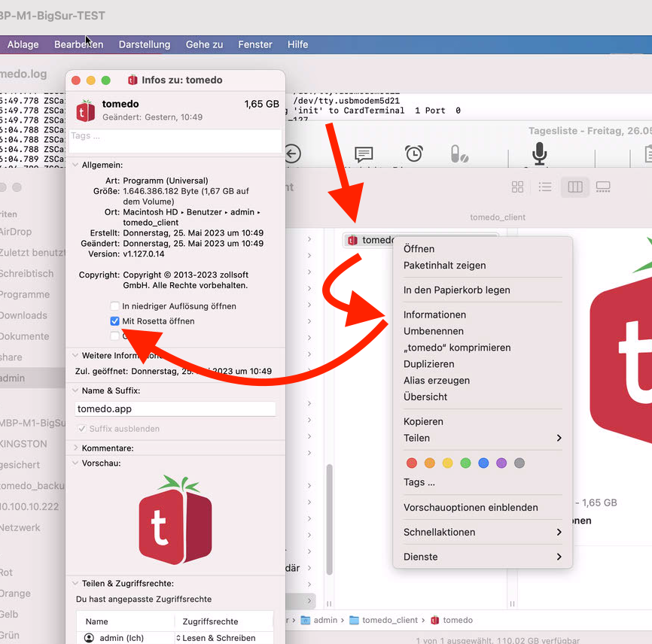Apply the gray tag color
652x644 pixels.
click(519, 463)
